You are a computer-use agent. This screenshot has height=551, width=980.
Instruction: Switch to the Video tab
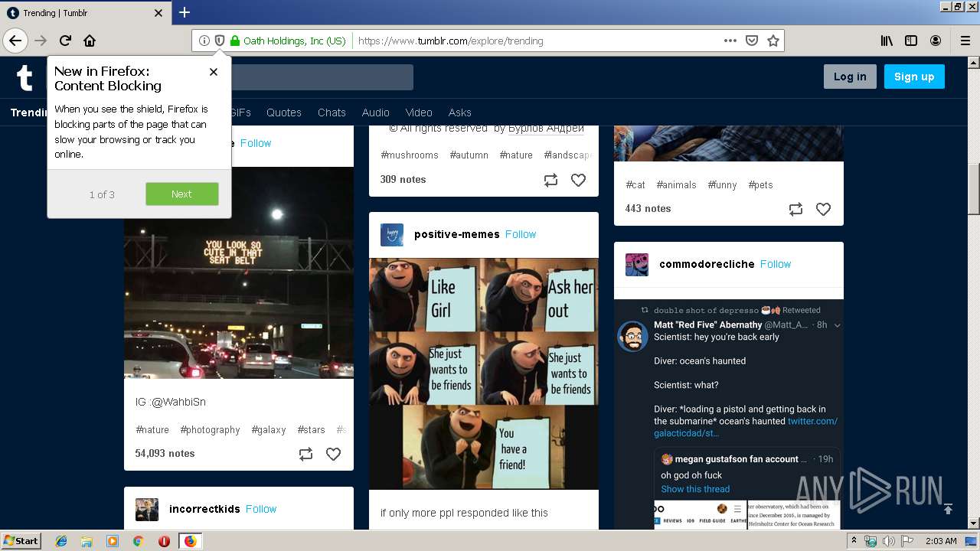click(419, 112)
